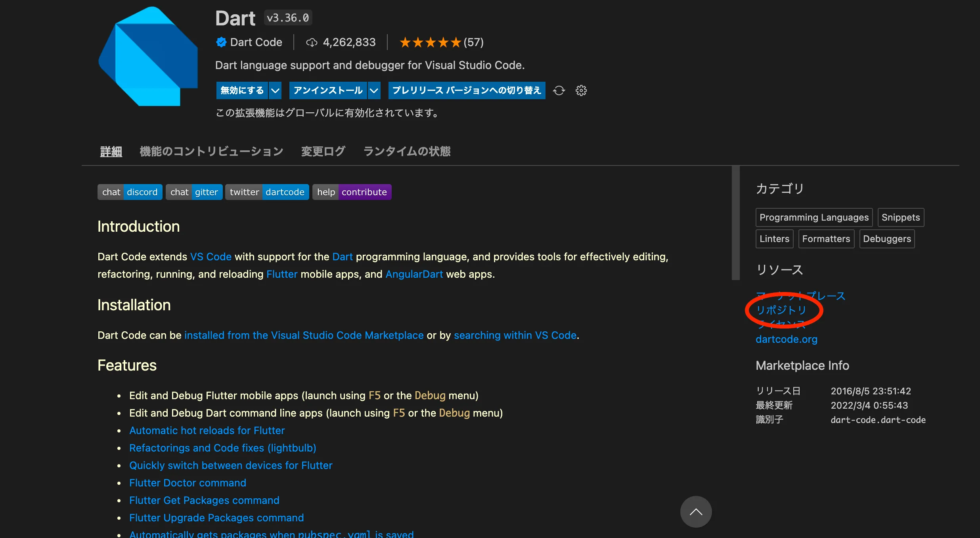Open the chat gitter badge
The height and width of the screenshot is (538, 980).
(194, 192)
